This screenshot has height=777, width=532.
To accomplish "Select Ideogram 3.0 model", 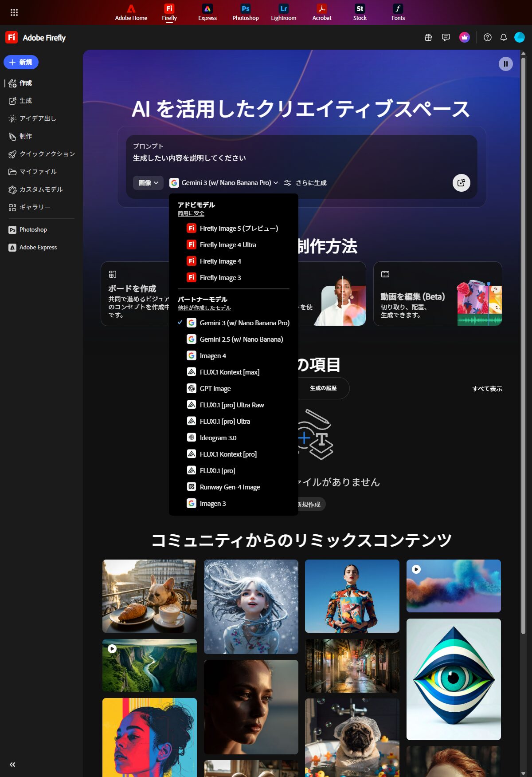I will tap(234, 438).
